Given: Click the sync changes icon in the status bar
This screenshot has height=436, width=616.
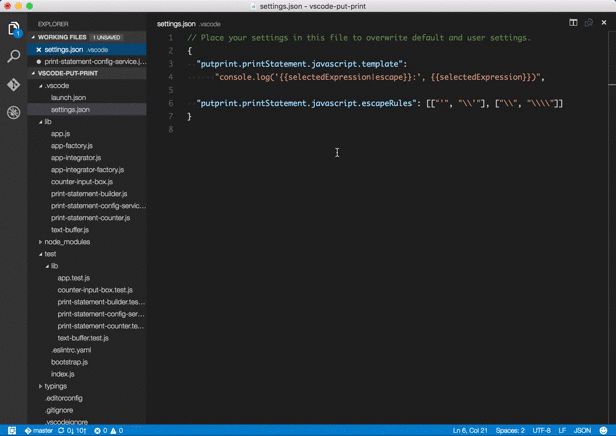Looking at the screenshot, I should click(61, 431).
